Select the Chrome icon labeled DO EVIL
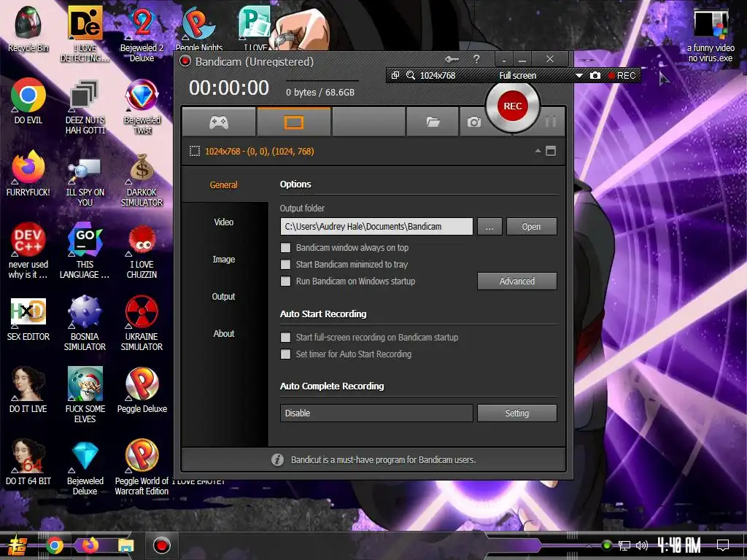This screenshot has width=747, height=560. point(28,101)
